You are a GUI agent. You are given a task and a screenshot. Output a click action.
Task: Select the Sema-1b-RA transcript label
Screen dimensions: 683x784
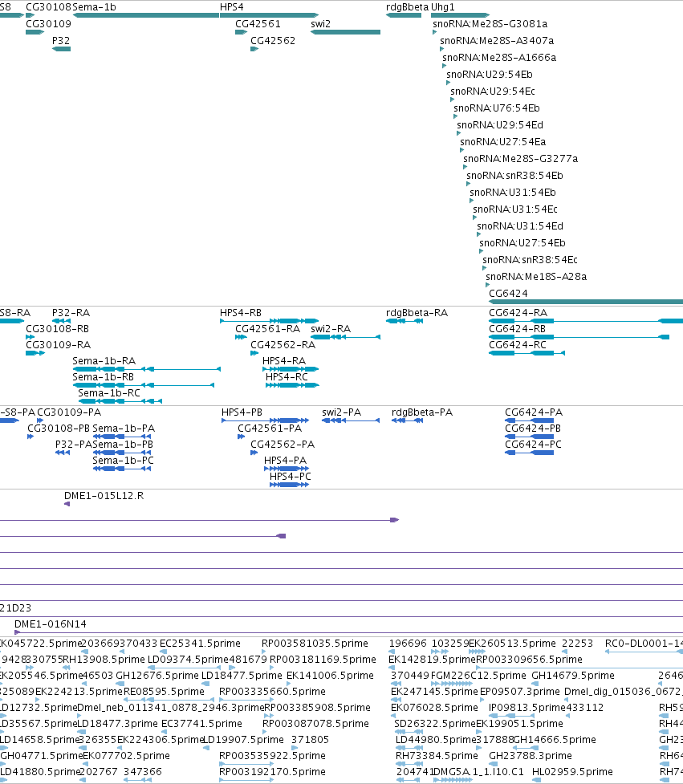pos(104,360)
